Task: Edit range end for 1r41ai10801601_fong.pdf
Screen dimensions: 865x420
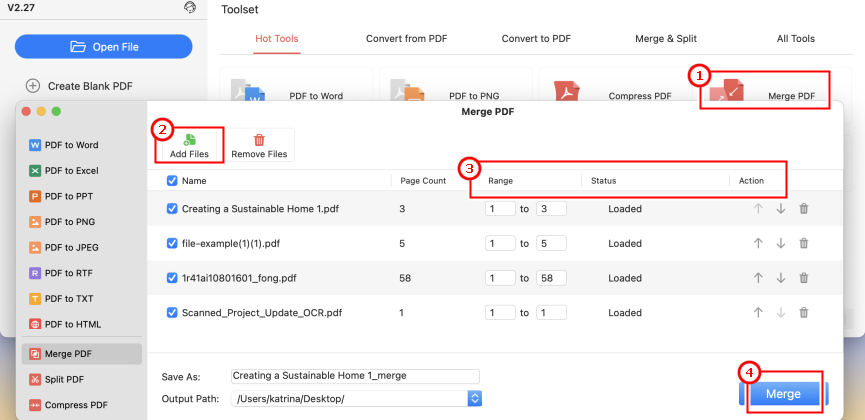Action: 551,278
